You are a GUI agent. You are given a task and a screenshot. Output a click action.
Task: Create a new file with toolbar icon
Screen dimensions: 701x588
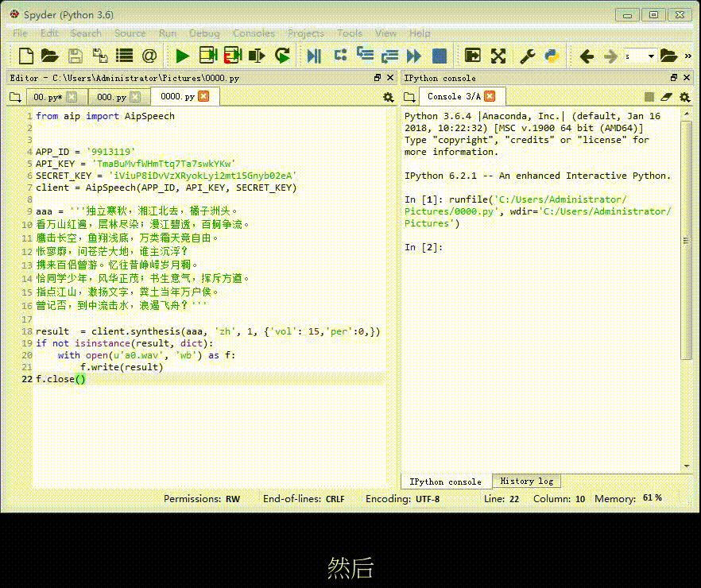point(26,56)
